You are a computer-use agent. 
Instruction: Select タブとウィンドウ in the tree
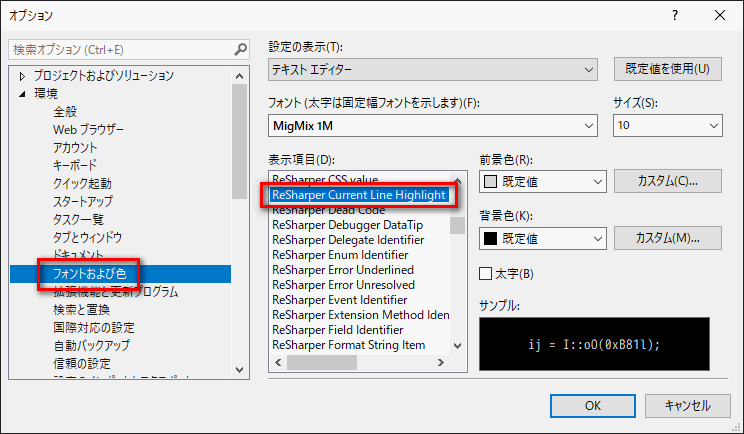click(x=87, y=237)
